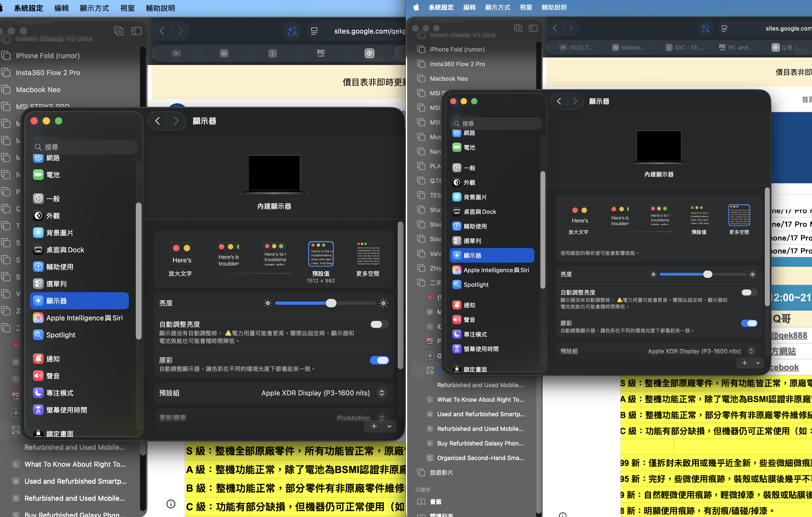Click the chevron beside the plus button in the right settings window

758,363
